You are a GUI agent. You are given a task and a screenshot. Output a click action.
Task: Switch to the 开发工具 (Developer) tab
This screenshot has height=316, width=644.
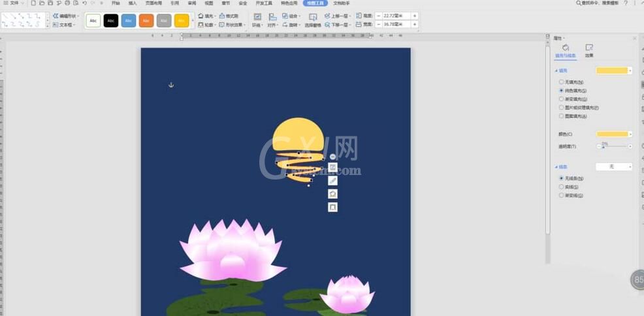264,3
